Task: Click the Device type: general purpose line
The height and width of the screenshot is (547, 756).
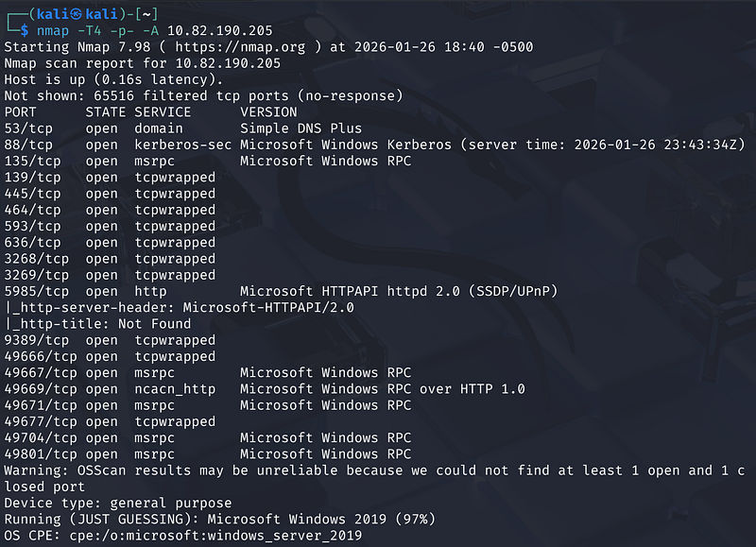Action: (x=118, y=503)
